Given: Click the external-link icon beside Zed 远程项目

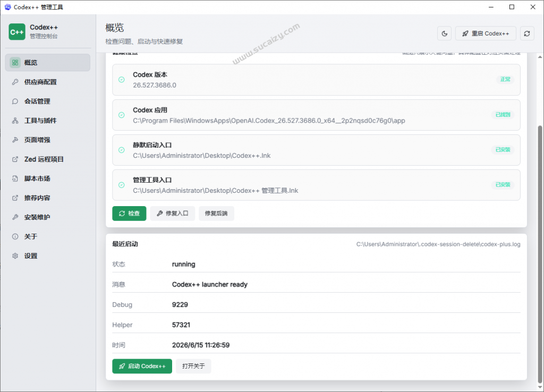Looking at the screenshot, I should [15, 159].
